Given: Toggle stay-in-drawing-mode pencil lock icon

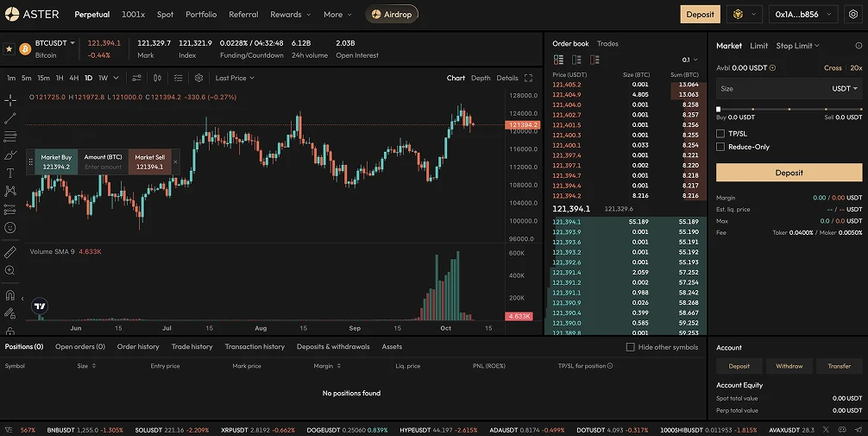Looking at the screenshot, I should [x=10, y=313].
